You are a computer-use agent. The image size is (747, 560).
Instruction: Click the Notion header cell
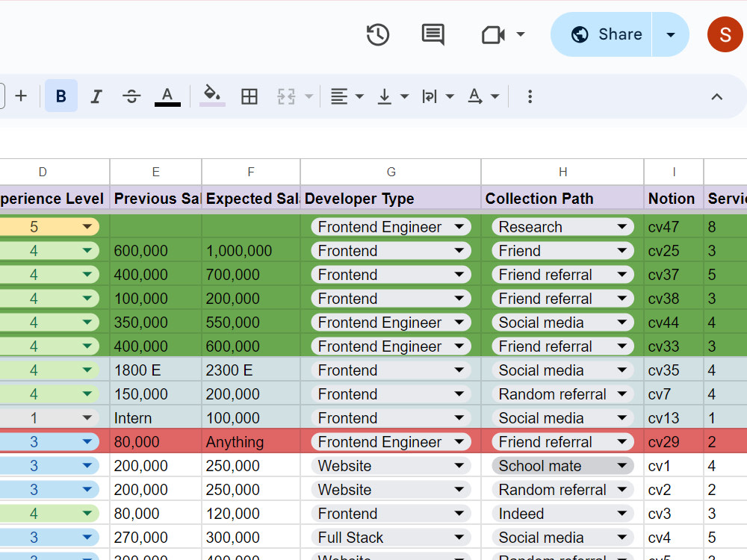coord(674,198)
